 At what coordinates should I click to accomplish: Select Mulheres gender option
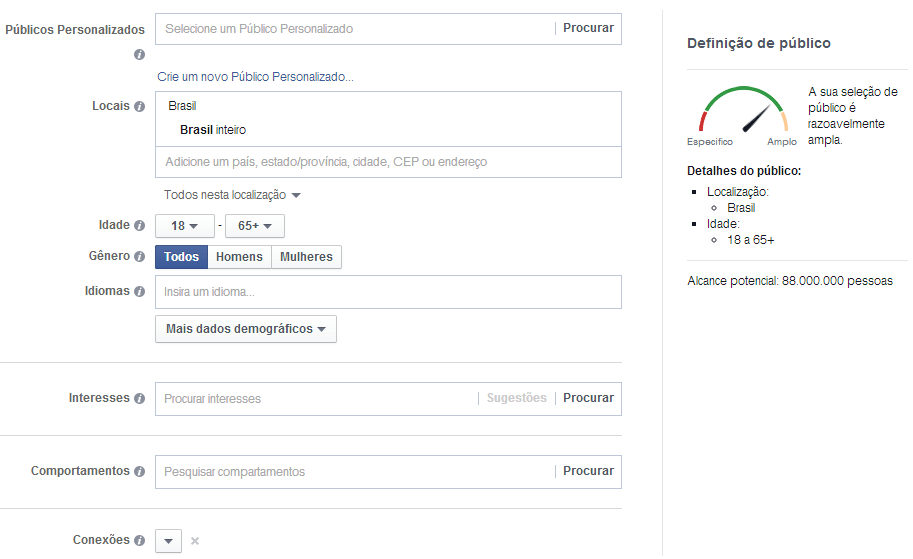(x=306, y=257)
